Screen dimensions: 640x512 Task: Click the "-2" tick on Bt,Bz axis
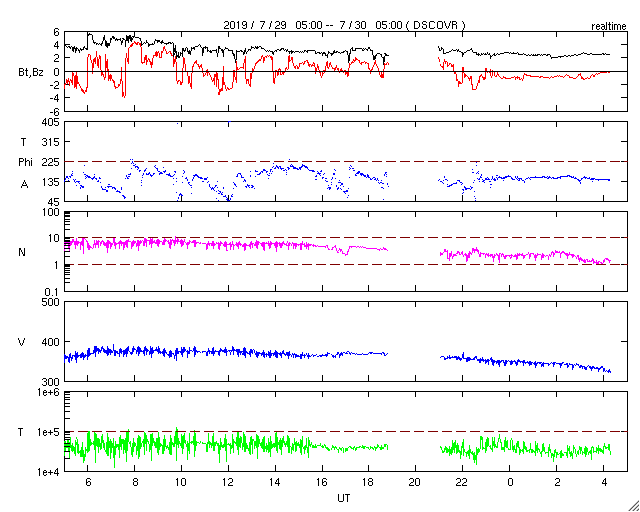[x=54, y=85]
